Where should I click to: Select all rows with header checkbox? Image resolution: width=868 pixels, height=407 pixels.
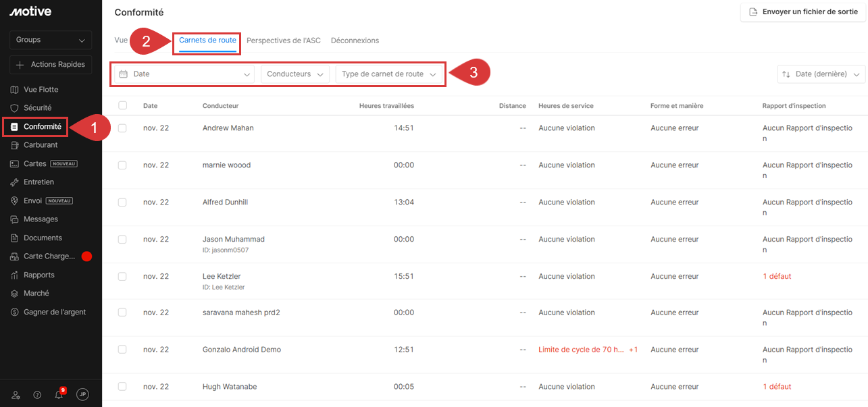(122, 105)
